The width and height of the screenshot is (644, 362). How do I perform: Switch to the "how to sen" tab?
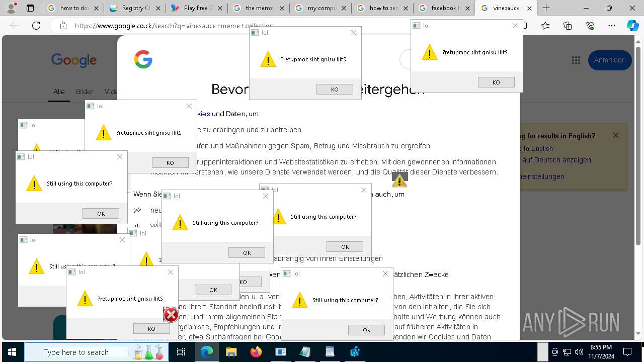click(383, 8)
